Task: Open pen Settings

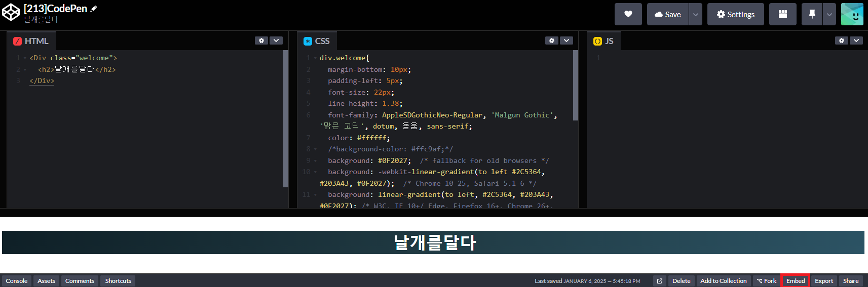Action: click(x=736, y=14)
